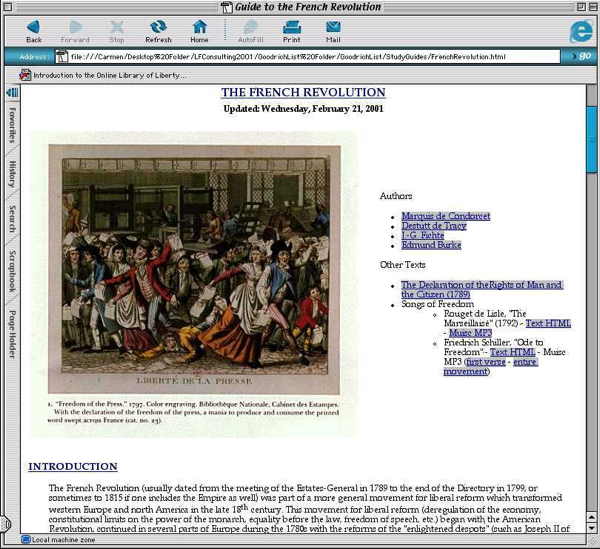Open Introduction to the Online Library of Liberty bookmark

[x=103, y=75]
